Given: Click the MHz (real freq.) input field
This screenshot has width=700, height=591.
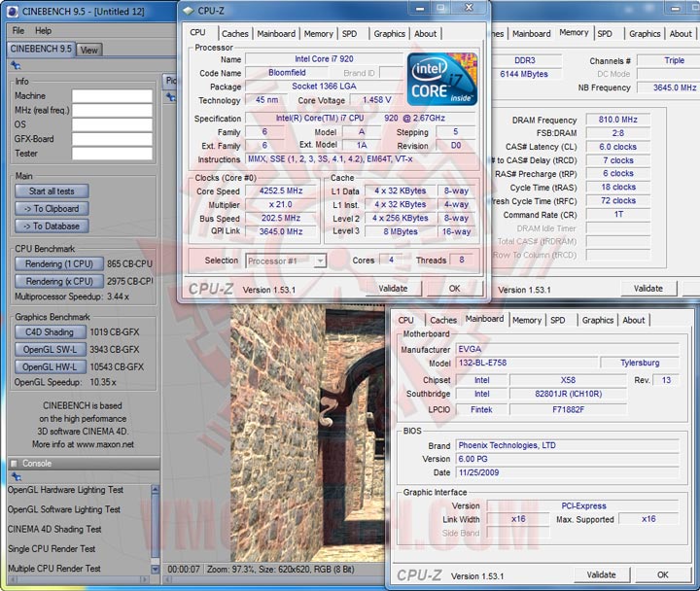Looking at the screenshot, I should tap(112, 110).
